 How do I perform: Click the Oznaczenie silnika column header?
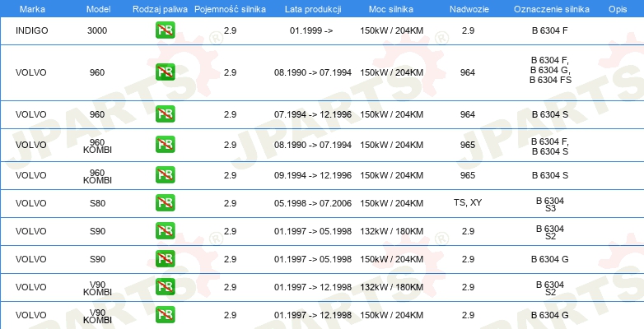pyautogui.click(x=552, y=9)
